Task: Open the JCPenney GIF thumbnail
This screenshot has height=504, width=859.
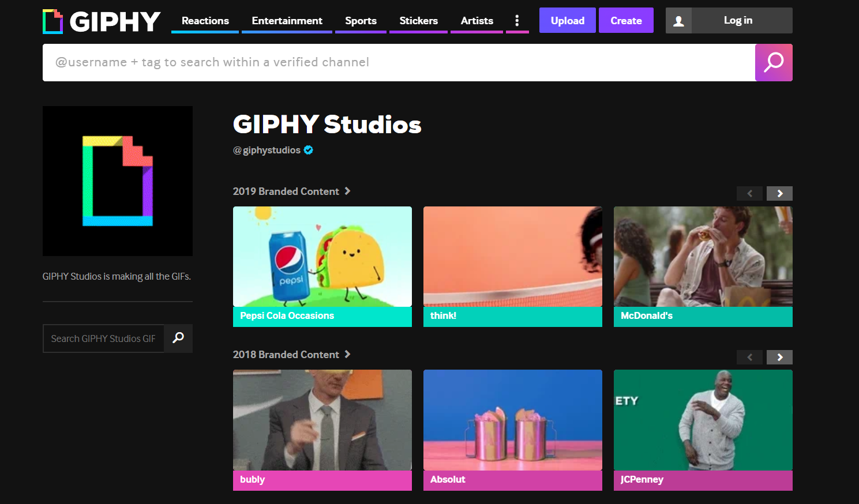Action: [703, 420]
